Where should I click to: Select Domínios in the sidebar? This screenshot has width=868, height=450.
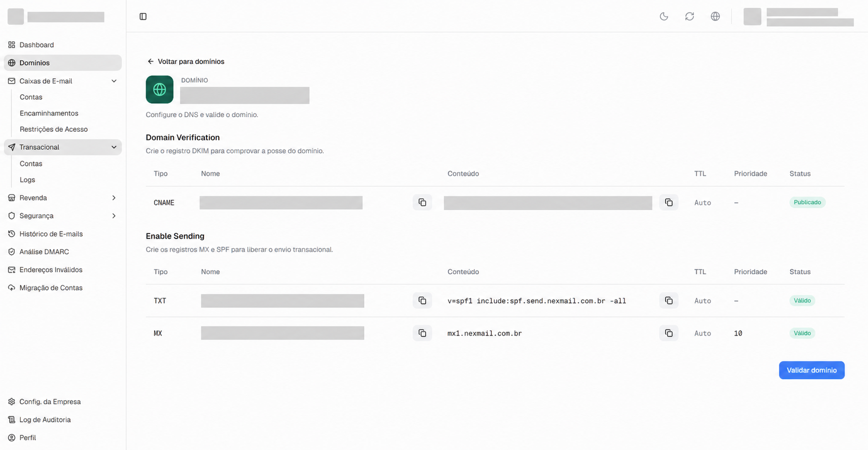pyautogui.click(x=63, y=63)
